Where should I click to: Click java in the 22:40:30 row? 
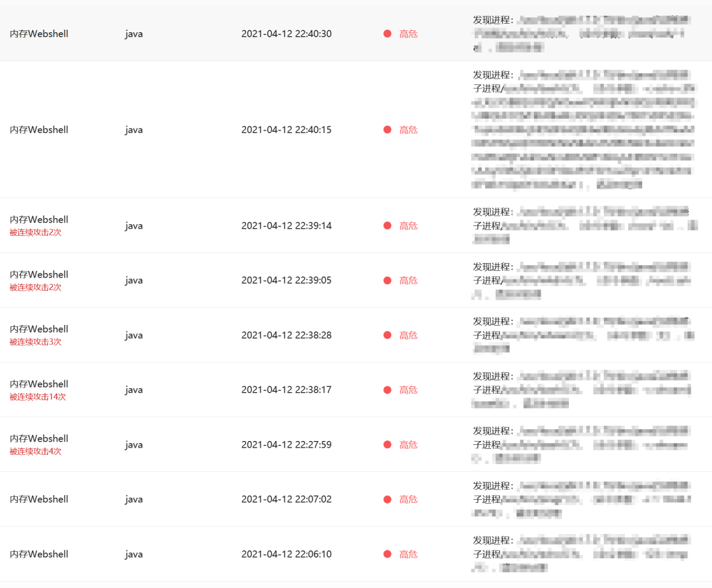pyautogui.click(x=134, y=34)
